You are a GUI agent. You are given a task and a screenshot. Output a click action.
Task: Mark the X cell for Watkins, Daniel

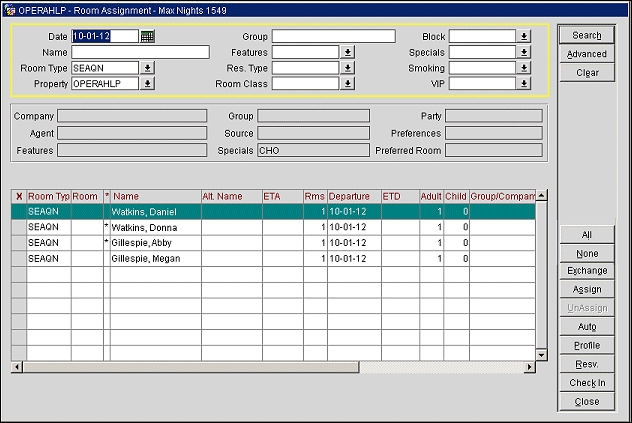(18, 212)
